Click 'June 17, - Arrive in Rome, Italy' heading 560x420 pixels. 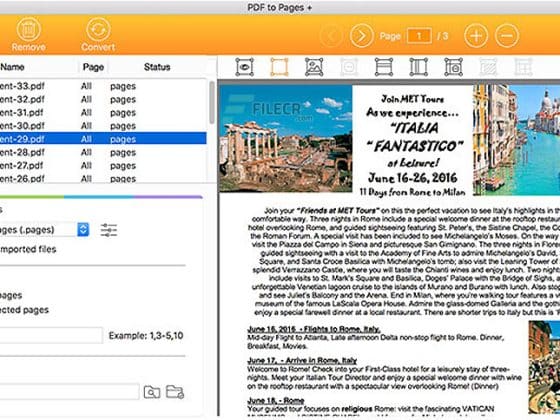pyautogui.click(x=302, y=360)
